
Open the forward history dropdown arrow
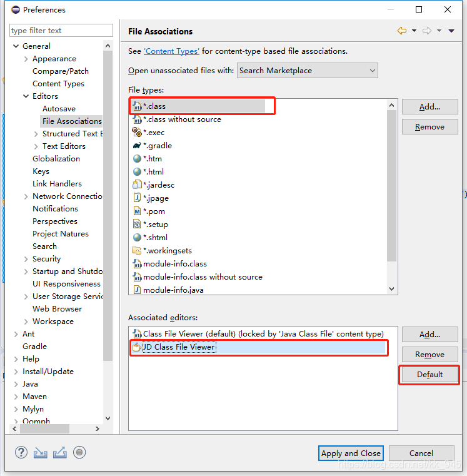(439, 31)
